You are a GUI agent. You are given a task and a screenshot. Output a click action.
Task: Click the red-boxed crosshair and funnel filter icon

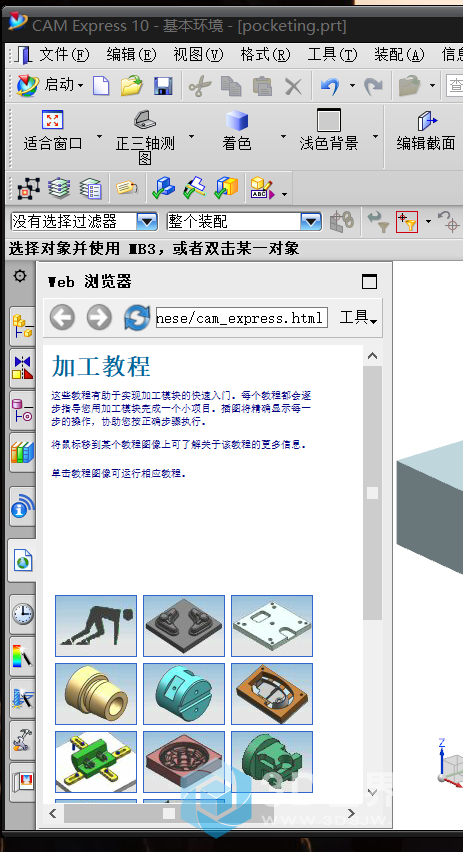coord(406,222)
